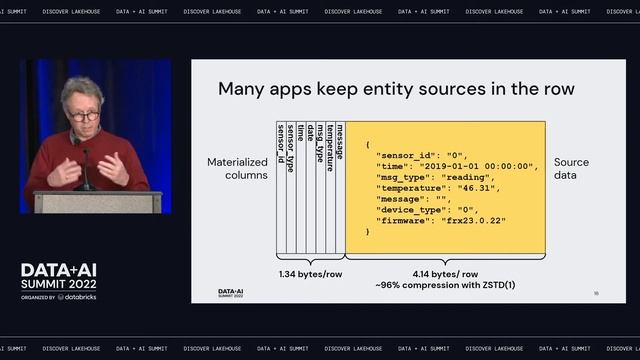Click the "Source data" label

pos(571,169)
